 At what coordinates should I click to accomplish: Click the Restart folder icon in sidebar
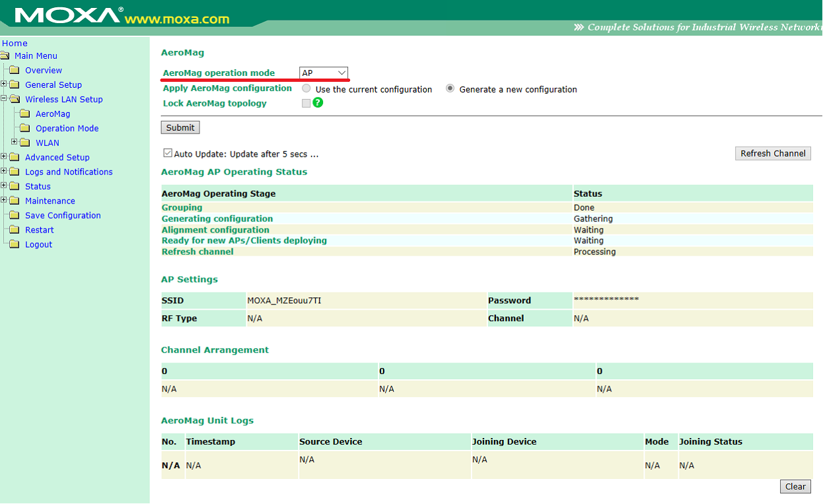[14, 230]
